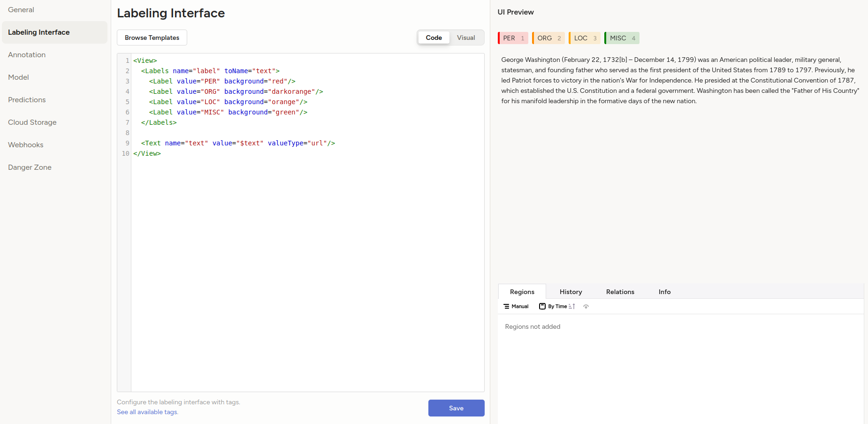Image resolution: width=868 pixels, height=424 pixels.
Task: Select the Regions tab
Action: [522, 292]
